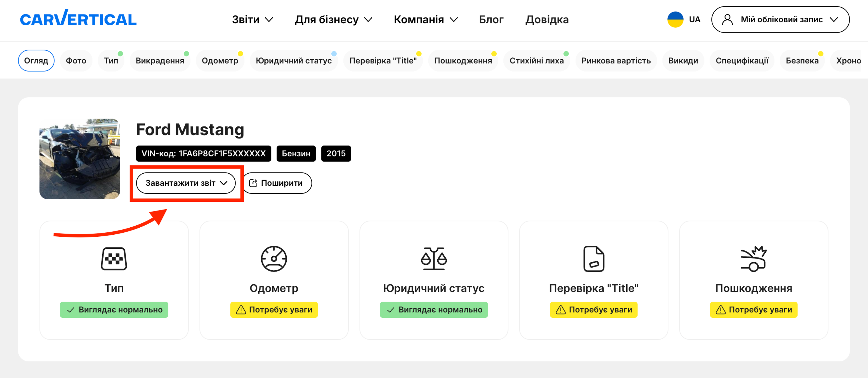Click the Ford Mustang heading
Viewport: 868px width, 378px height.
pos(190,130)
